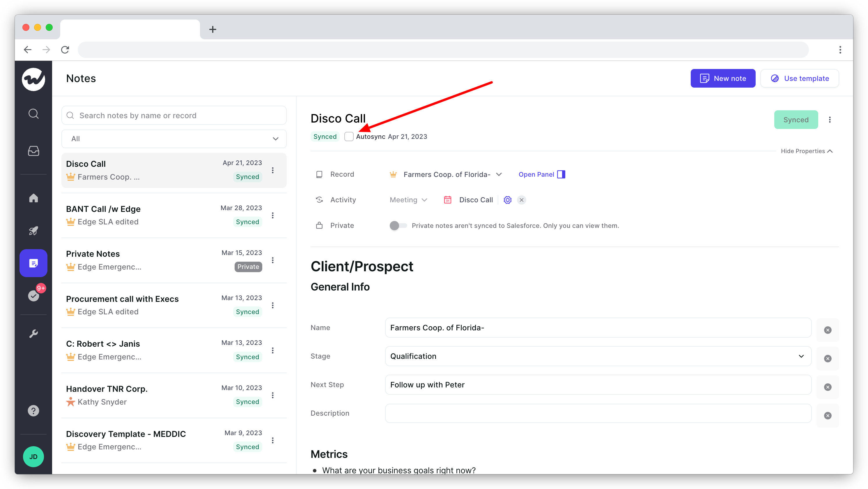Viewport: 868px width, 489px height.
Task: Click the calendar icon next to Disco Call activity
Action: point(447,199)
